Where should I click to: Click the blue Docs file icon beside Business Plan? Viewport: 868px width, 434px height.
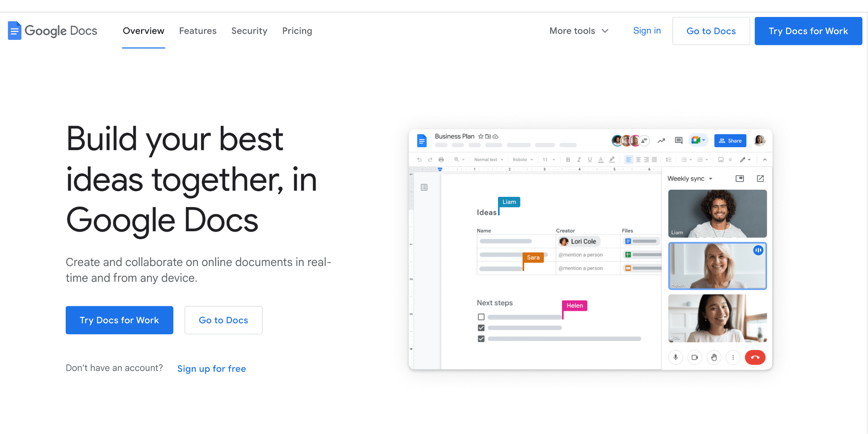[422, 140]
